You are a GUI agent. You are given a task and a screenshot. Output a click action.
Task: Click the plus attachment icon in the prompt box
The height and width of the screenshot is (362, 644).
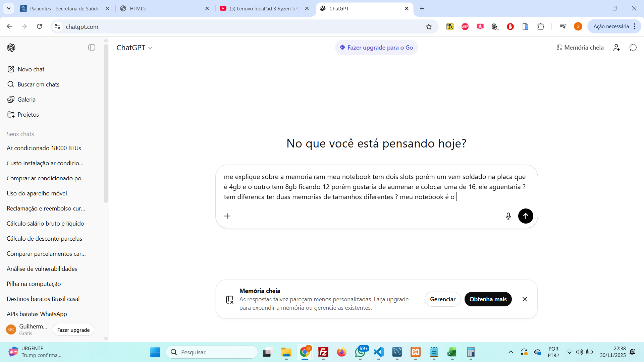pyautogui.click(x=227, y=216)
